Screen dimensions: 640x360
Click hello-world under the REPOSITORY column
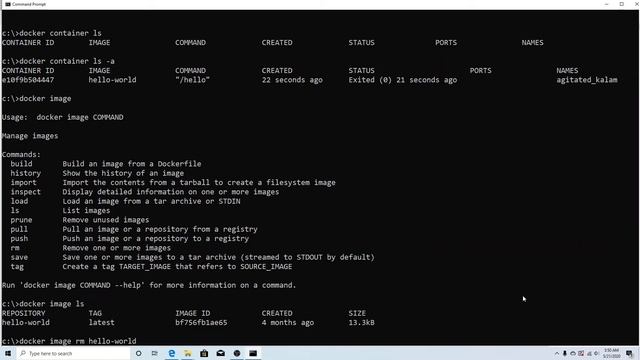(x=26, y=322)
